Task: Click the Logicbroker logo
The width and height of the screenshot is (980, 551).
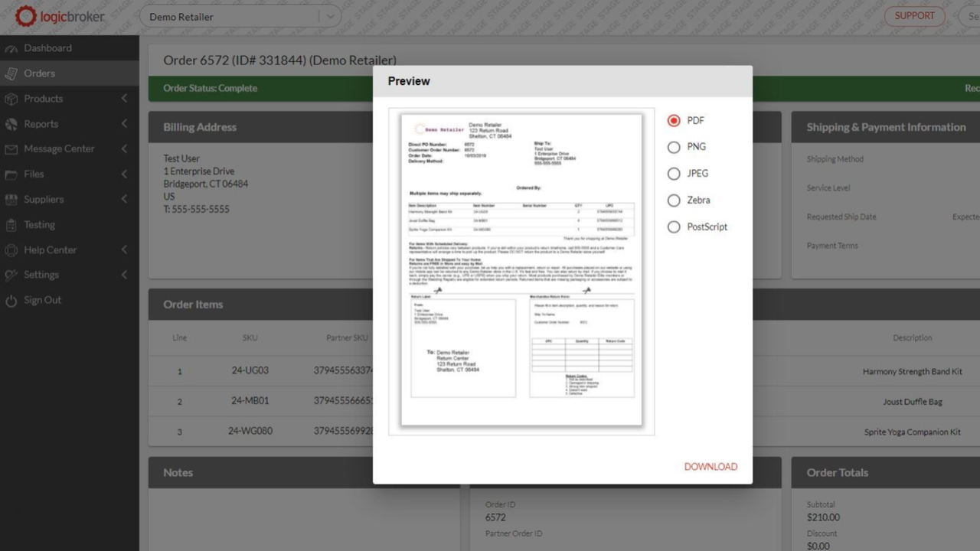Action: coord(59,16)
